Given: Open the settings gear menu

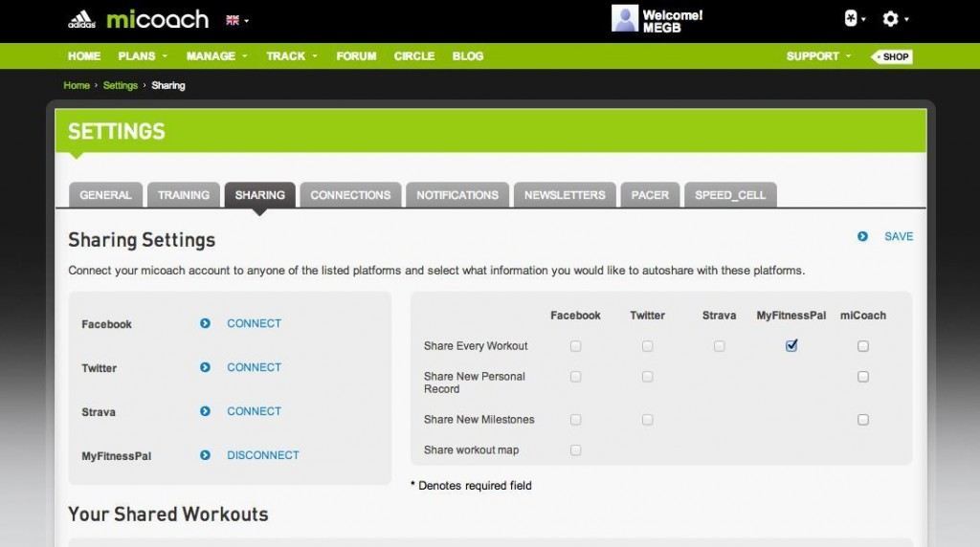Looking at the screenshot, I should 890,19.
